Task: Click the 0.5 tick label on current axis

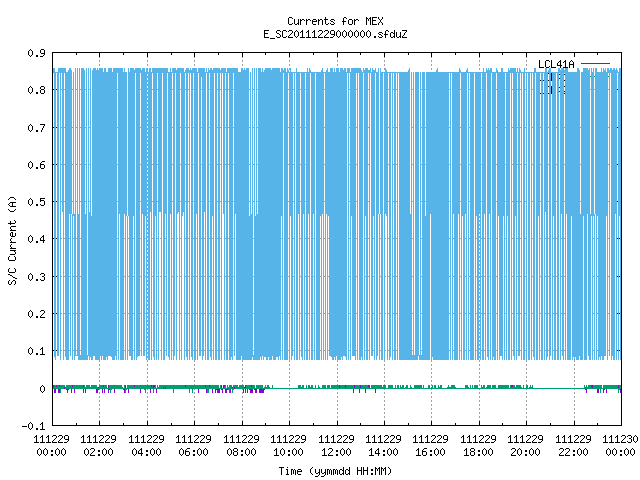Action: click(x=36, y=202)
